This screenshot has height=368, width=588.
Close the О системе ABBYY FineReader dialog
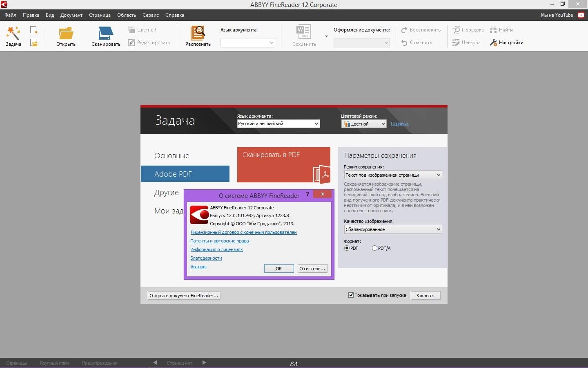coord(322,194)
